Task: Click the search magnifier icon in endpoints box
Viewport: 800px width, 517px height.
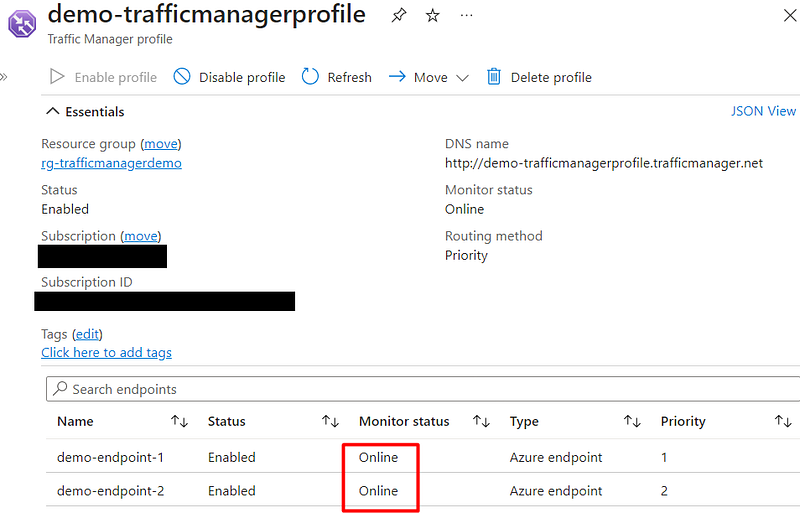Action: click(x=60, y=388)
